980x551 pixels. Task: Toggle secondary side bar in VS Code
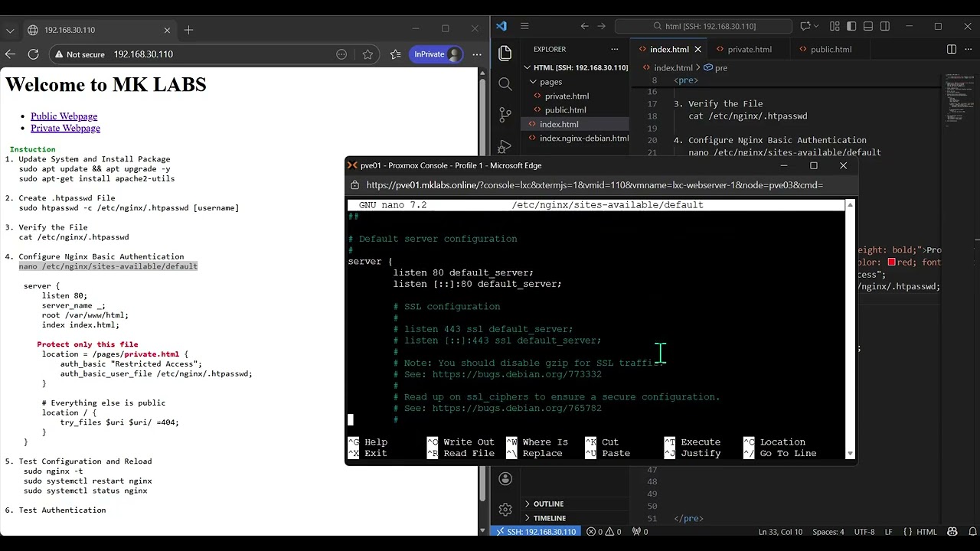coord(885,26)
